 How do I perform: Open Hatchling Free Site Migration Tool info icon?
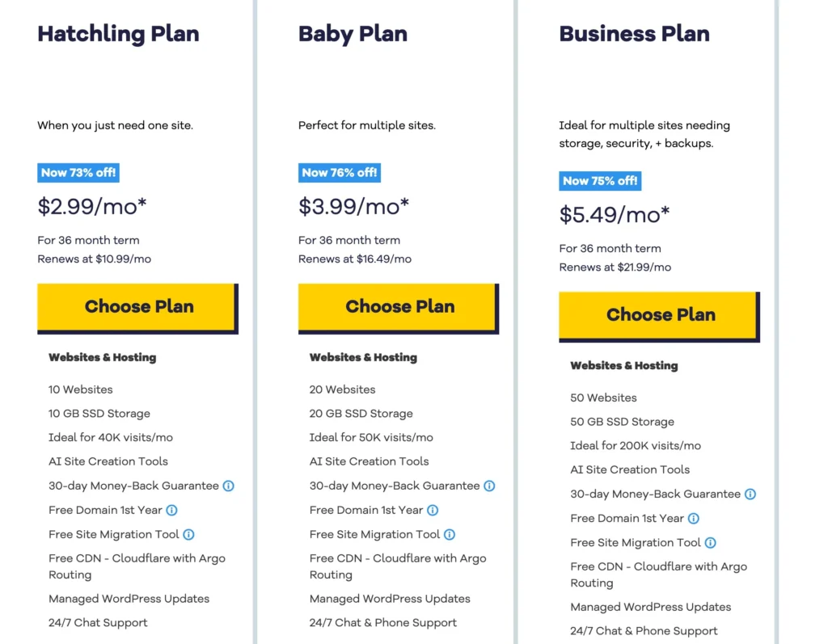click(189, 534)
